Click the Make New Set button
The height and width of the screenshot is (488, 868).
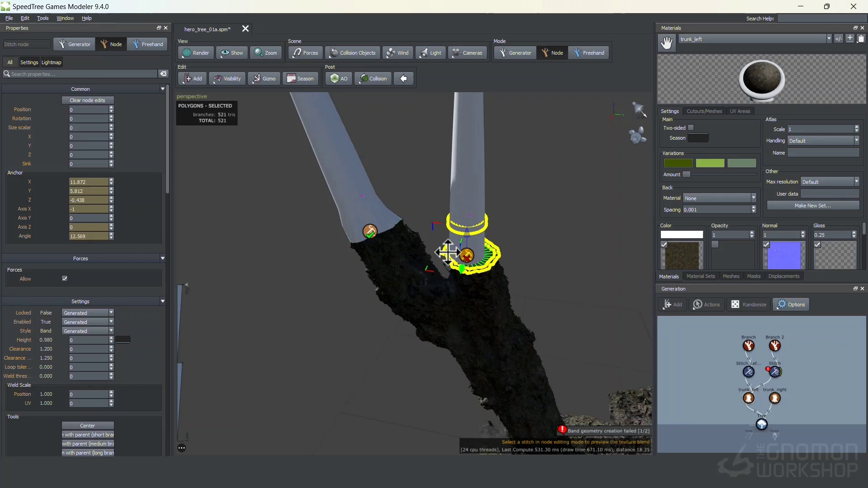coord(812,206)
